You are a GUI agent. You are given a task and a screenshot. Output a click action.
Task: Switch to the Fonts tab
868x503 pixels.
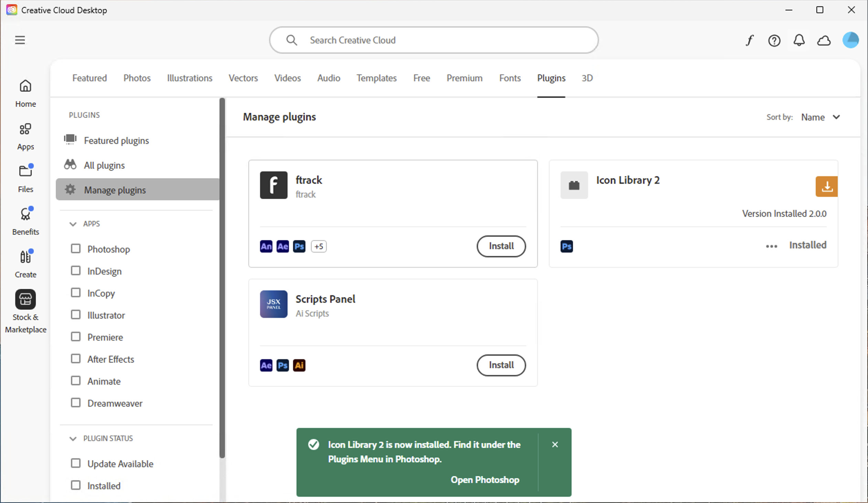coord(510,78)
